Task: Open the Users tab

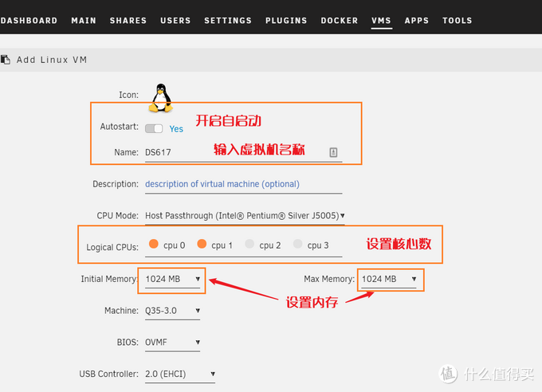Action: [x=175, y=21]
